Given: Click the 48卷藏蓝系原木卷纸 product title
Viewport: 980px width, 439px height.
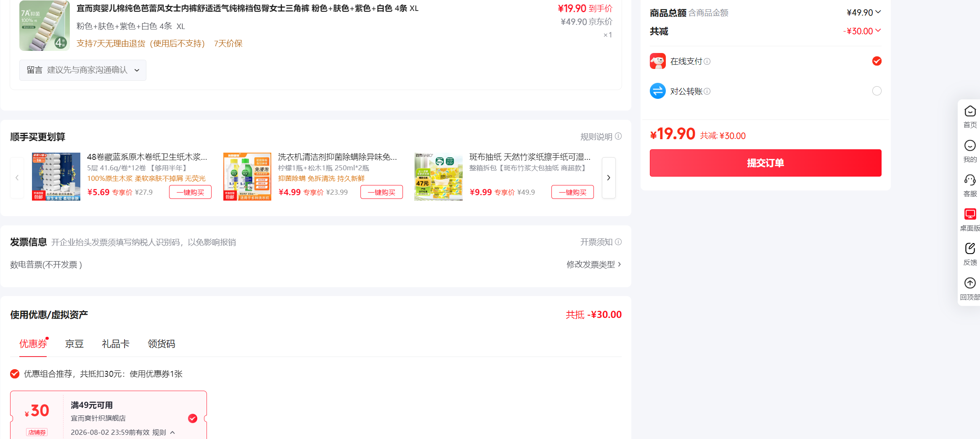Looking at the screenshot, I should tap(147, 157).
